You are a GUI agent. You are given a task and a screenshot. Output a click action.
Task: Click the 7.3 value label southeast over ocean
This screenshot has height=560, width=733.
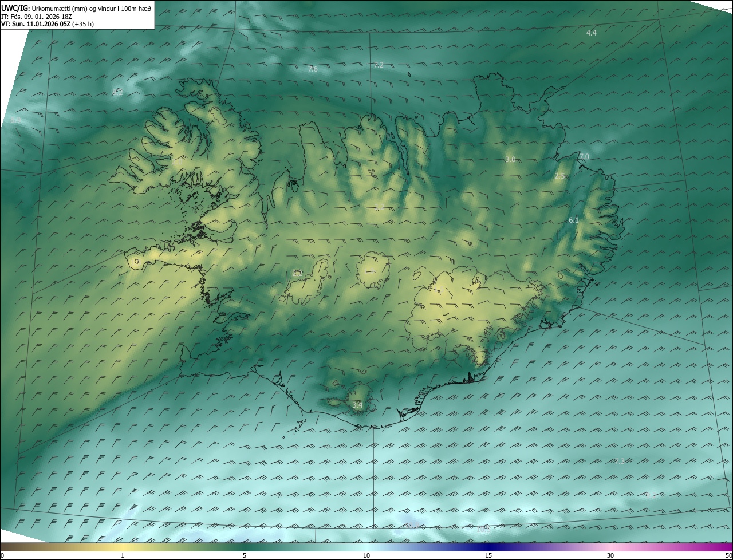(620, 461)
